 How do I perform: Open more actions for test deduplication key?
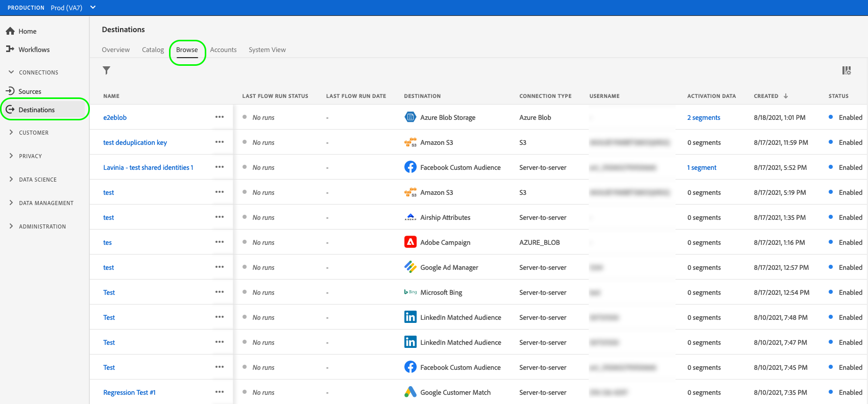tap(220, 142)
